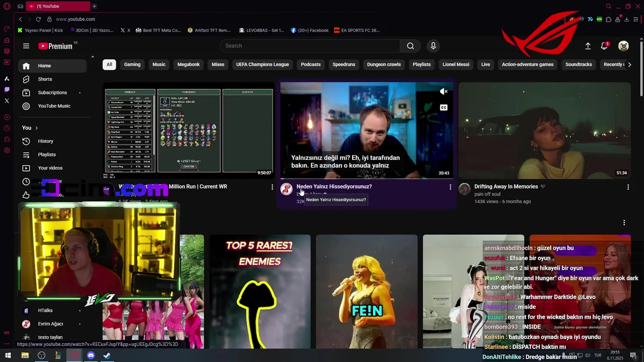The height and width of the screenshot is (362, 644).
Task: Open HTalks subscription channel
Action: (52, 311)
